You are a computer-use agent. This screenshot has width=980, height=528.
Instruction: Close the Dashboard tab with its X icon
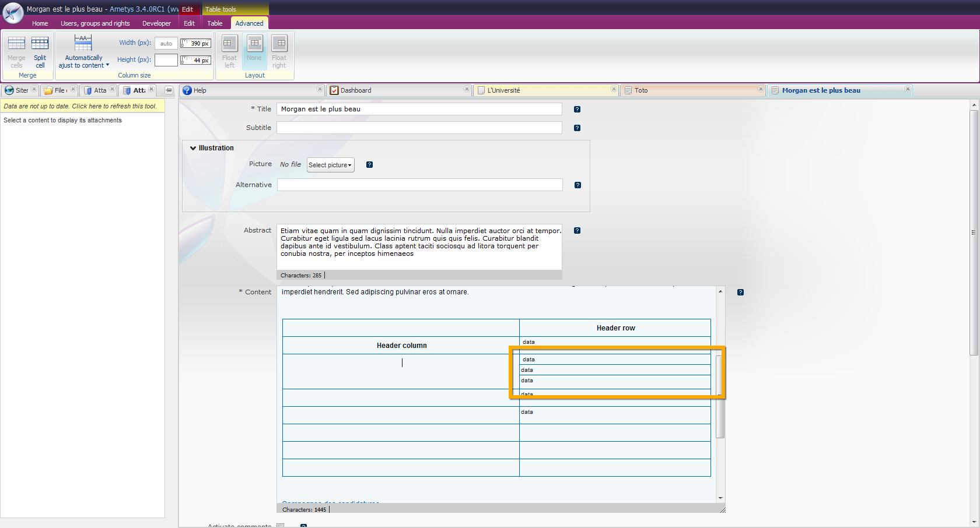[467, 90]
